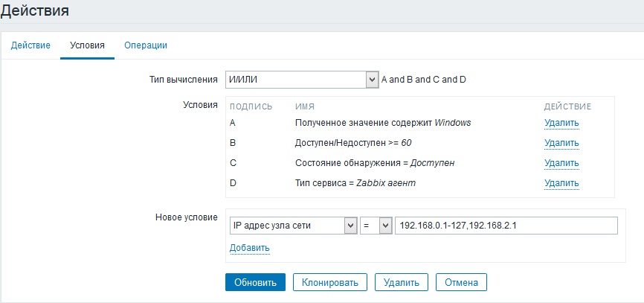The height and width of the screenshot is (303, 644).
Task: Click the Подпись column header
Action: point(251,106)
